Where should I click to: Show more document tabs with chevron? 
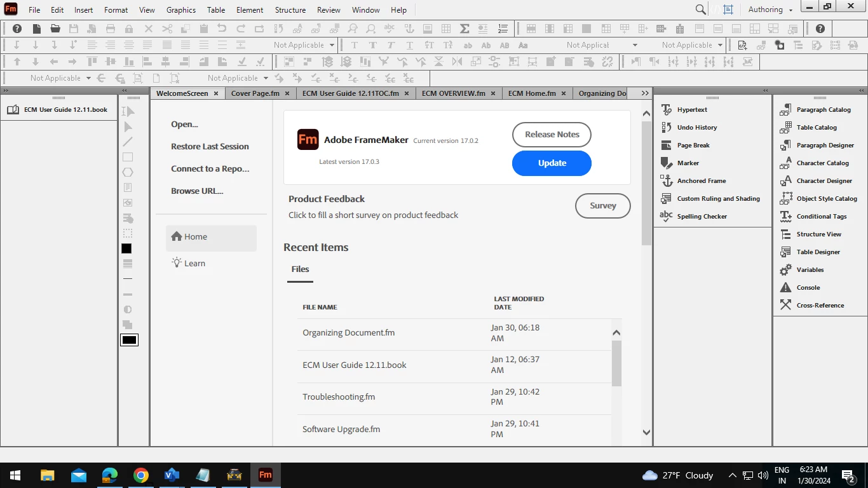pyautogui.click(x=645, y=93)
